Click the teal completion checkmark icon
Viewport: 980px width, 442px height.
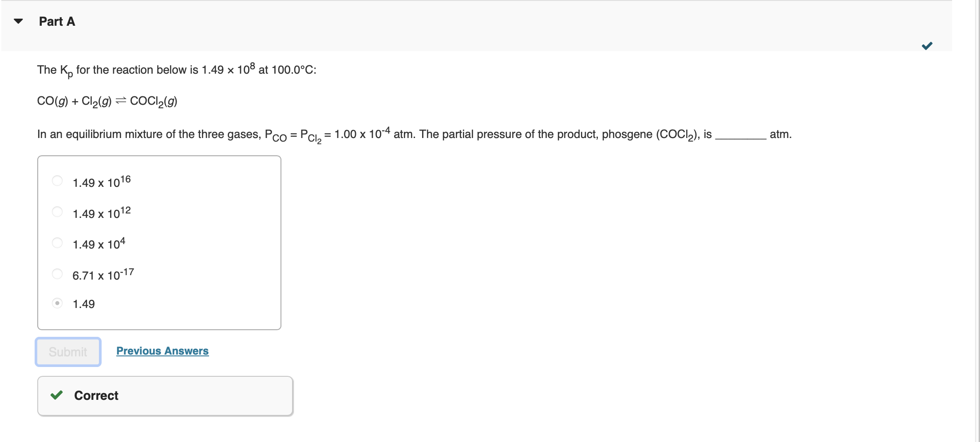point(928,45)
